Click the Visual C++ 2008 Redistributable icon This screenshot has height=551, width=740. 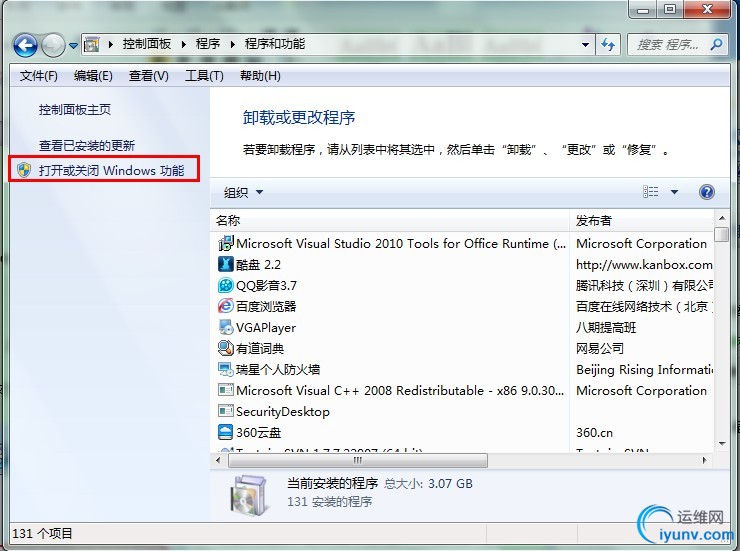226,390
